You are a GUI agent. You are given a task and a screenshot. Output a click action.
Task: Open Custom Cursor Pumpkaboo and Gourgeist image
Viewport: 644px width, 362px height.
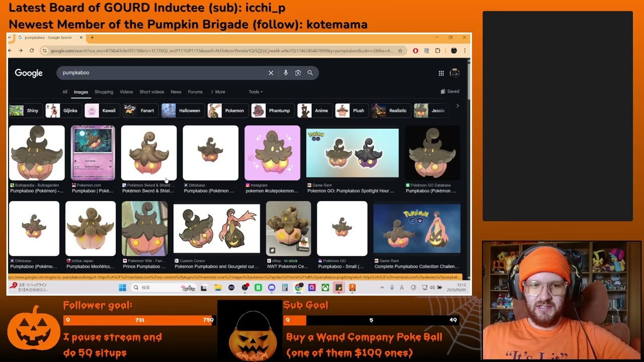click(x=217, y=229)
